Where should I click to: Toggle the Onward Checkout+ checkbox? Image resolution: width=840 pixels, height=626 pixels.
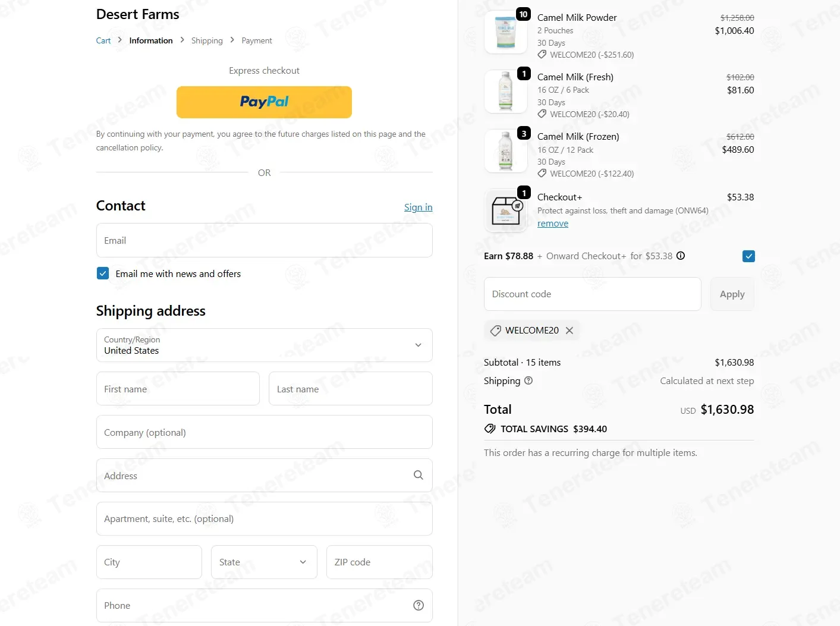pos(748,256)
